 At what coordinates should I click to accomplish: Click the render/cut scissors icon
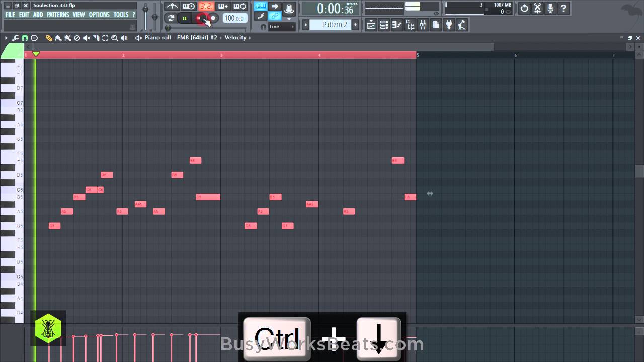point(537,8)
